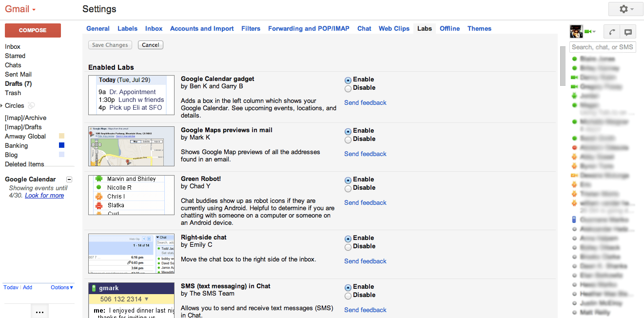644x318 pixels.
Task: Open the [Imap]/Archive label
Action: (25, 118)
